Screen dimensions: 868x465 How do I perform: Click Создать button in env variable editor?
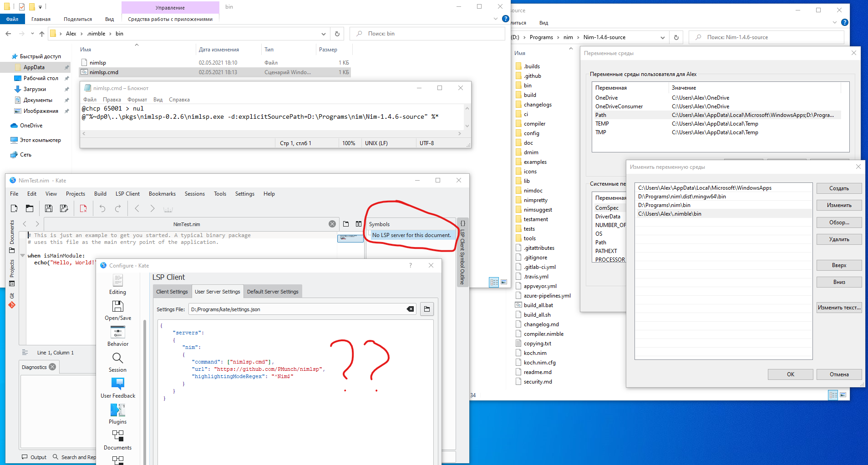839,188
